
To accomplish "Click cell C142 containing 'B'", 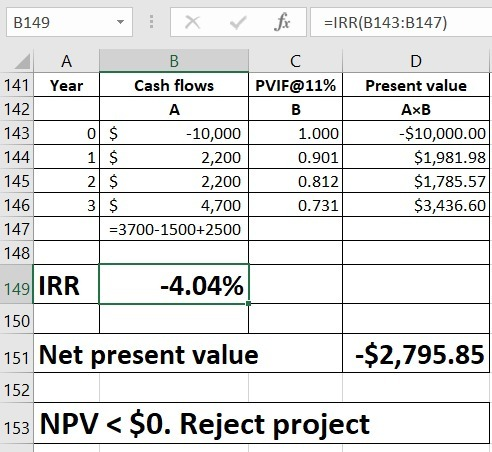I will (x=295, y=109).
